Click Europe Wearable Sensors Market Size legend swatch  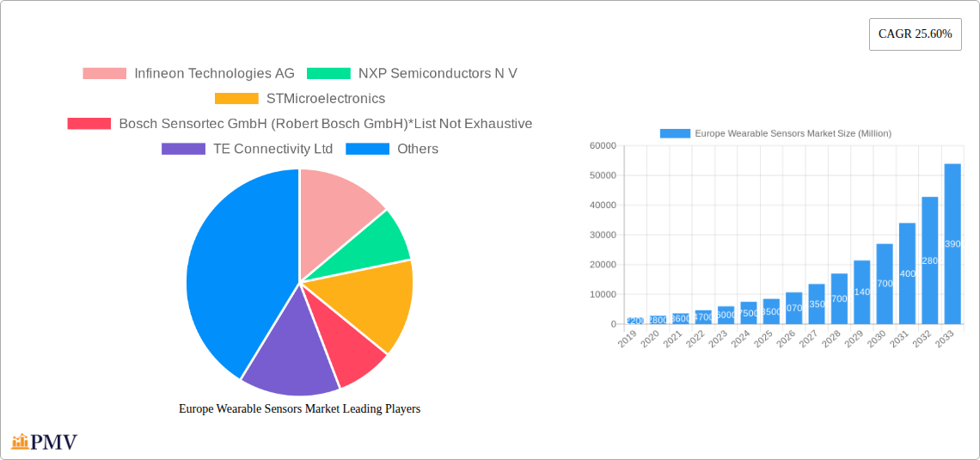click(x=675, y=133)
